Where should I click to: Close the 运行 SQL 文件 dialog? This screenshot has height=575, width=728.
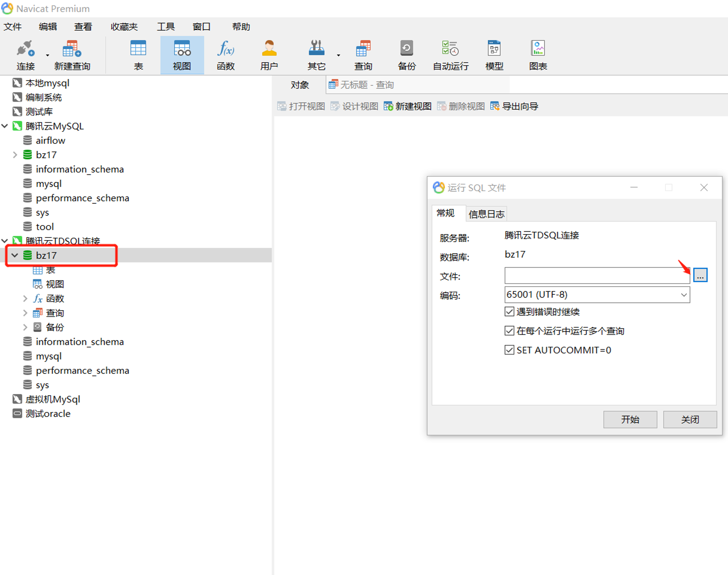(704, 188)
